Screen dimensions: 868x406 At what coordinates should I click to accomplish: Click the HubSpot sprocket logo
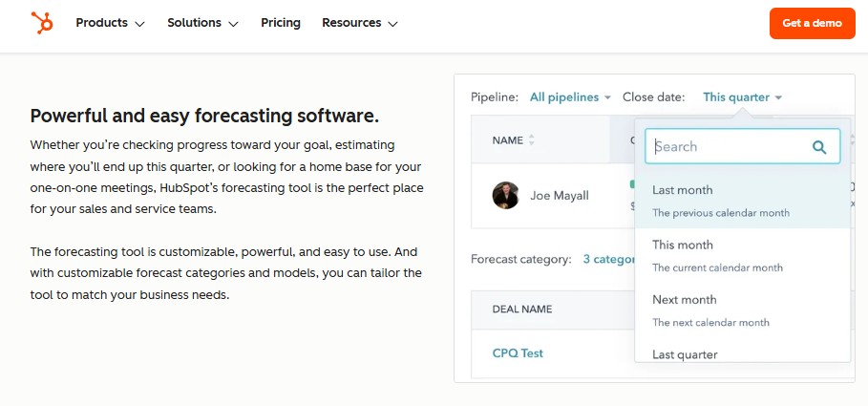pyautogui.click(x=42, y=23)
